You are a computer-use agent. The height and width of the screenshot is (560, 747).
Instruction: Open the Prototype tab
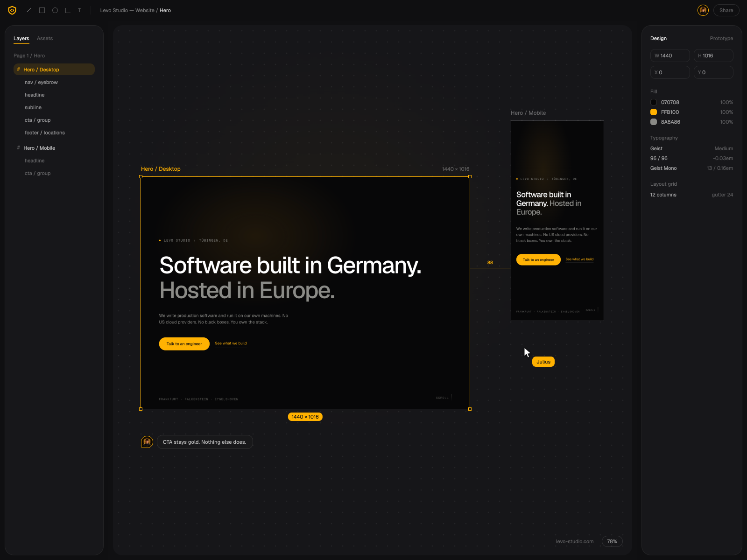point(721,38)
